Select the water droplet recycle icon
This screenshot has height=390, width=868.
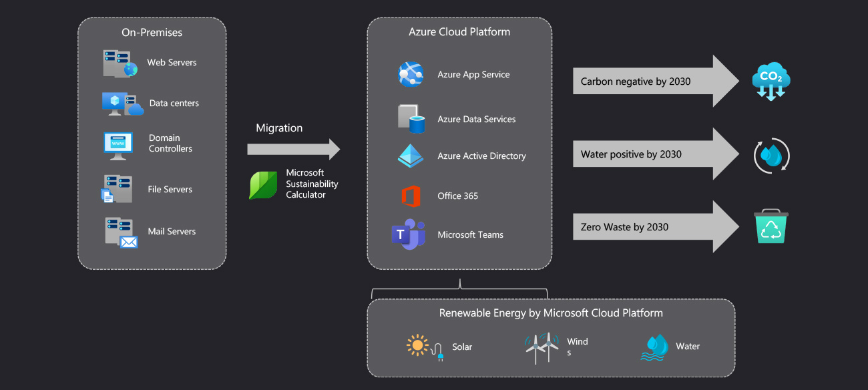(x=771, y=156)
